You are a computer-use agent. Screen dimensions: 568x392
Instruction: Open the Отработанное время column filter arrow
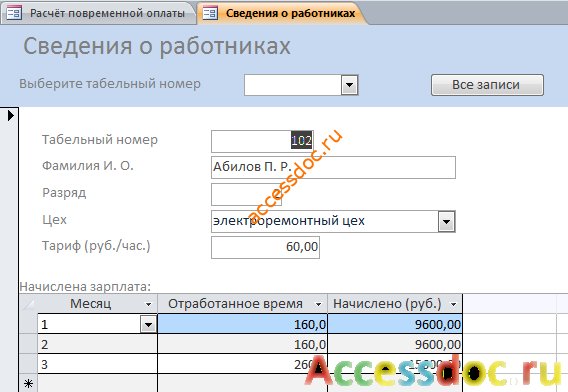[318, 304]
